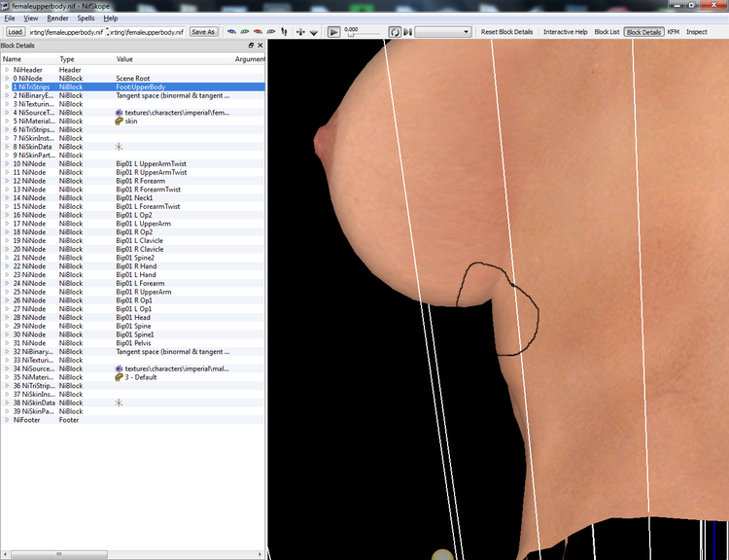Click the Name column header
This screenshot has width=729, height=560.
click(29, 59)
